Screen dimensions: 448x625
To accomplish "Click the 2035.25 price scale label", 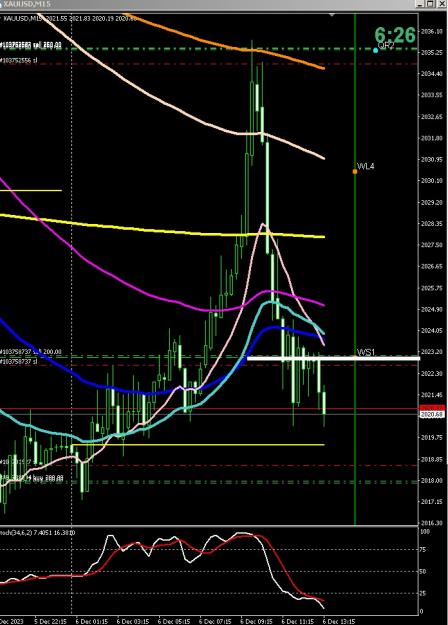I will (x=432, y=52).
